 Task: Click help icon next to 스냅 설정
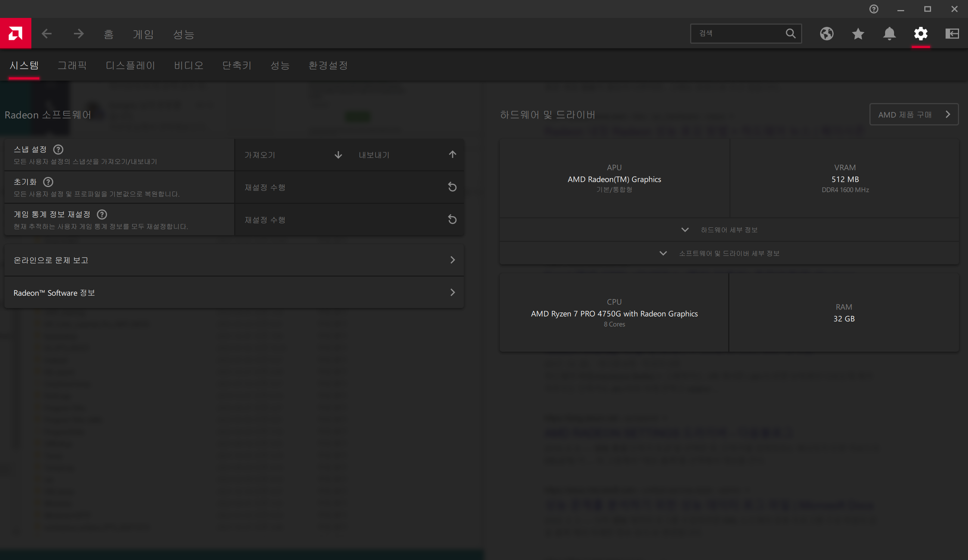58,149
